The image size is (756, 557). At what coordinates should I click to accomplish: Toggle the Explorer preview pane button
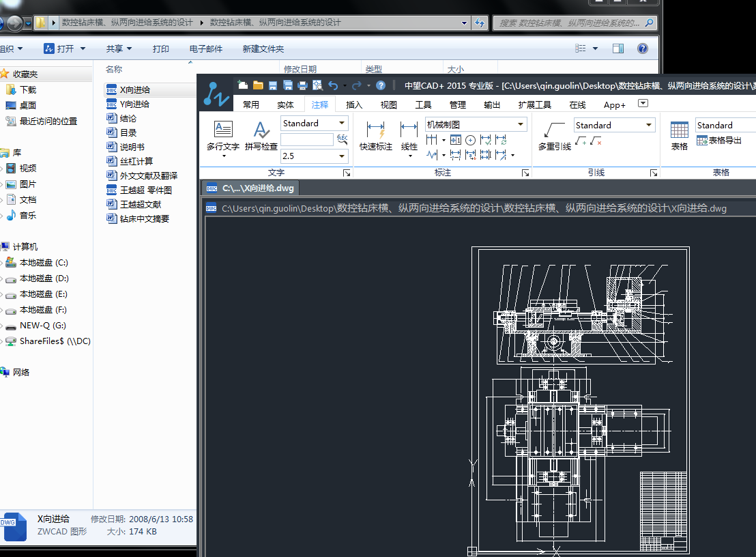click(x=618, y=48)
